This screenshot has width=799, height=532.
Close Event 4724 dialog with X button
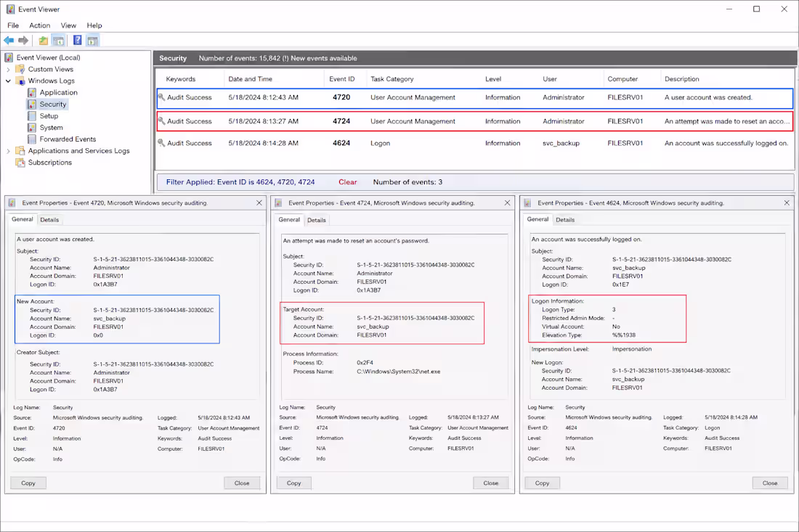click(507, 202)
